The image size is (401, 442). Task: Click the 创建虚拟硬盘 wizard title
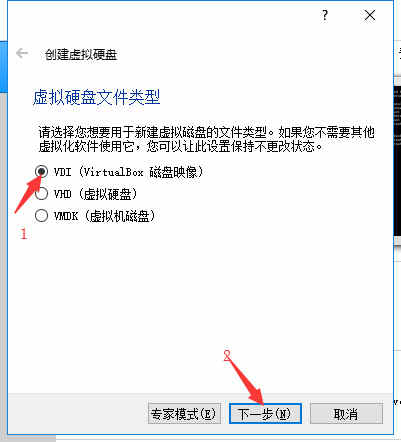tap(81, 55)
